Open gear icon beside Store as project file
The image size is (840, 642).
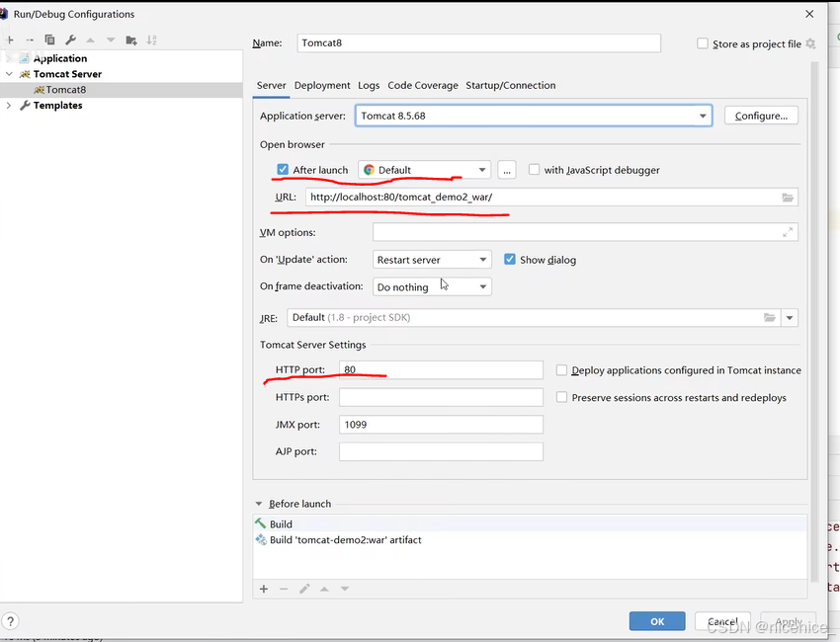click(811, 43)
